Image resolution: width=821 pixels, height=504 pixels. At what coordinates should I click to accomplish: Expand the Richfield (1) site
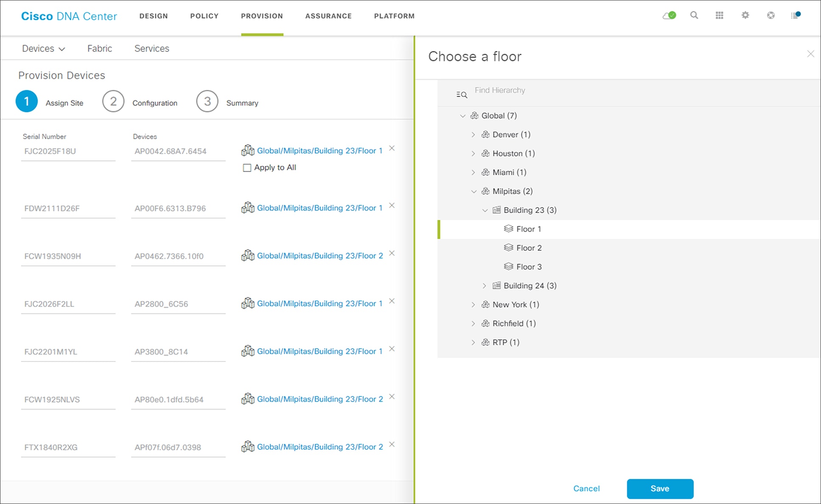474,324
